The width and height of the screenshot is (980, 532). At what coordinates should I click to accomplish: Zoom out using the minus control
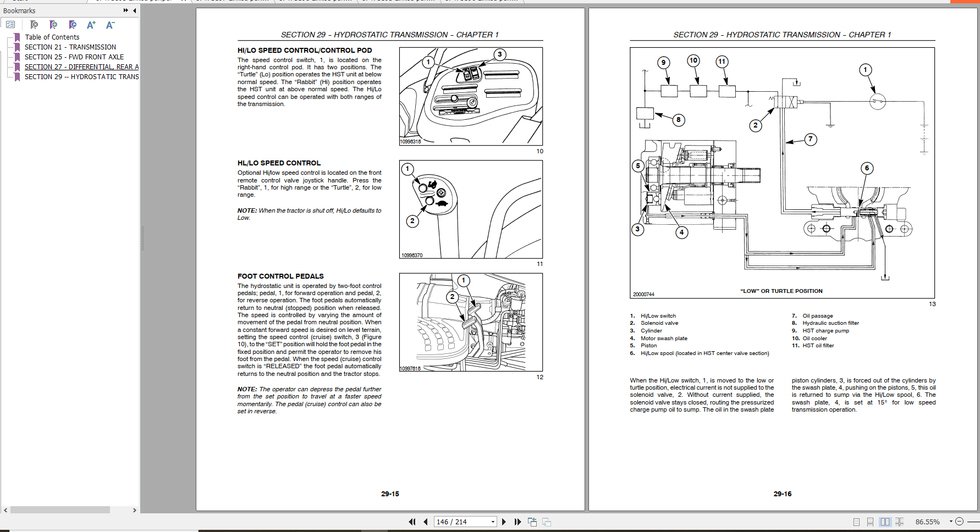tap(959, 521)
